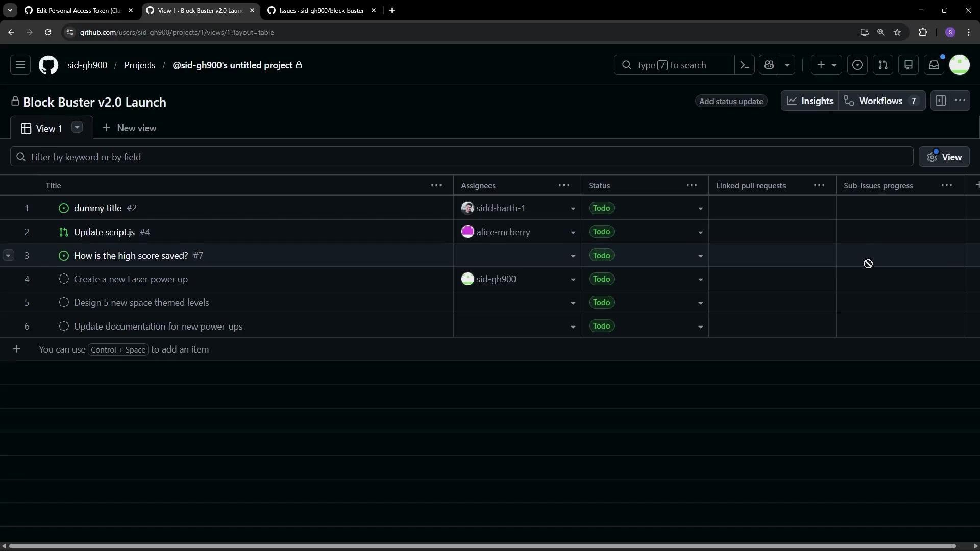
Task: Expand assignees dropdown for Update script.js row
Action: coord(573,233)
